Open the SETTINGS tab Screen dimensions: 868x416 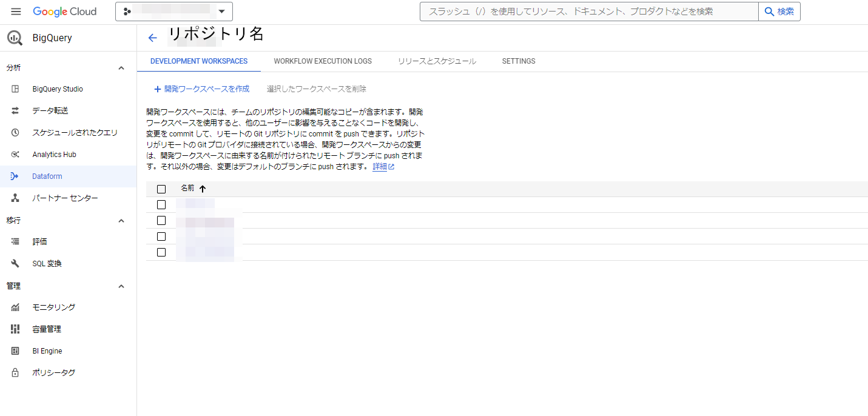pos(518,61)
